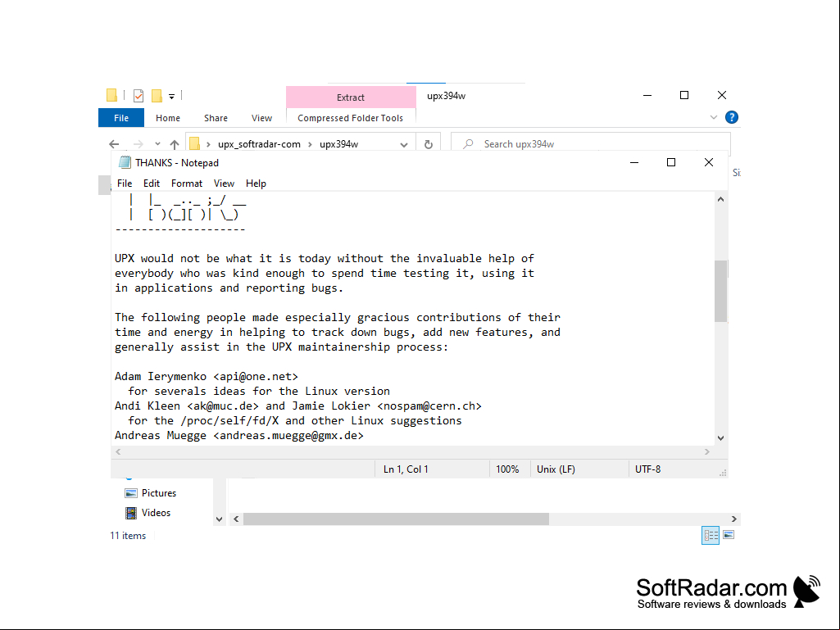
Task: Select Pictures in Explorer navigation pane
Action: (x=158, y=493)
